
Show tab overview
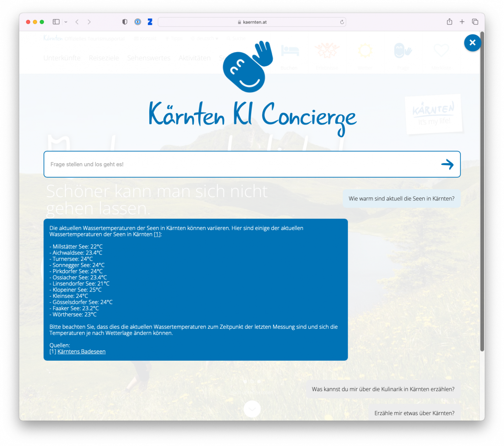(475, 22)
